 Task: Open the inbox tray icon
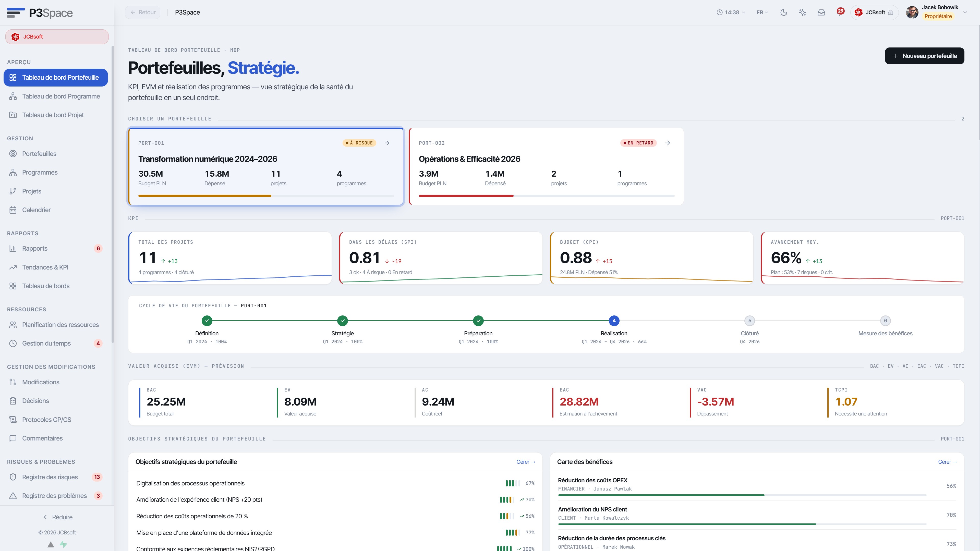(x=821, y=13)
